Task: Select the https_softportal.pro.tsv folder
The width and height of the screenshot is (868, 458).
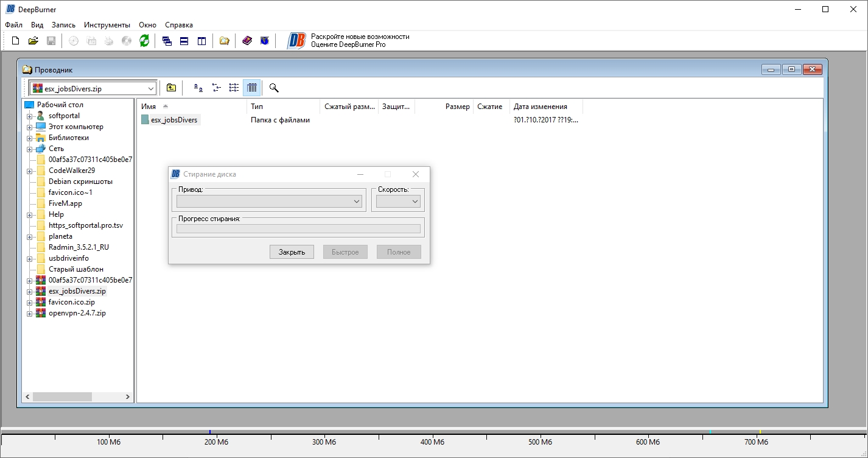Action: [86, 225]
